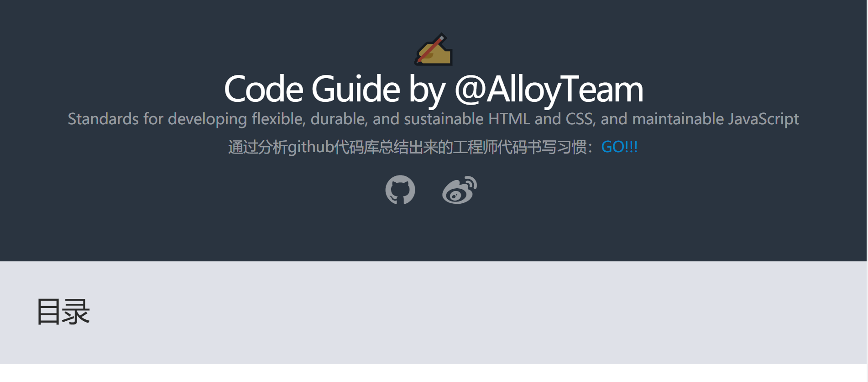Click the writing hand emoji logo

point(434,49)
